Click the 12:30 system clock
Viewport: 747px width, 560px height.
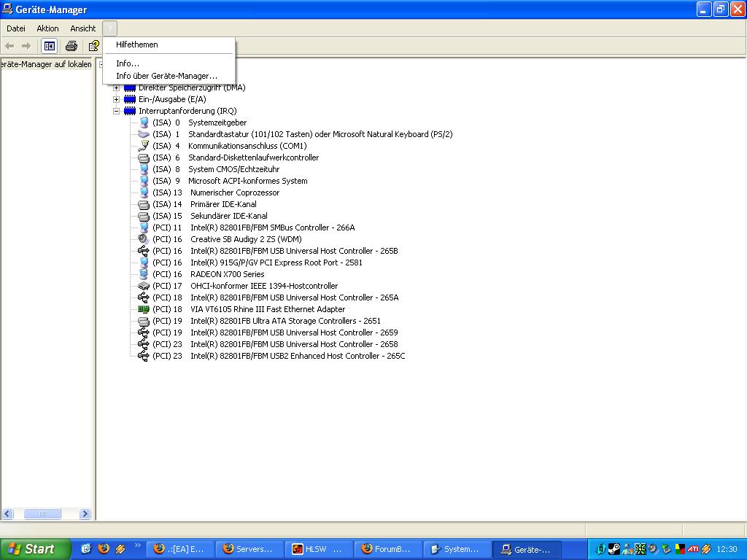(727, 549)
